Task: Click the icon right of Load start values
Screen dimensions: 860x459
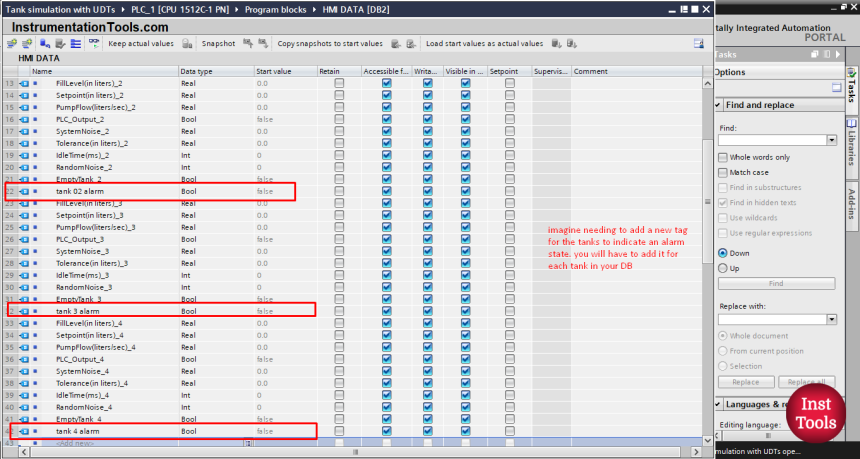Action: (554, 44)
